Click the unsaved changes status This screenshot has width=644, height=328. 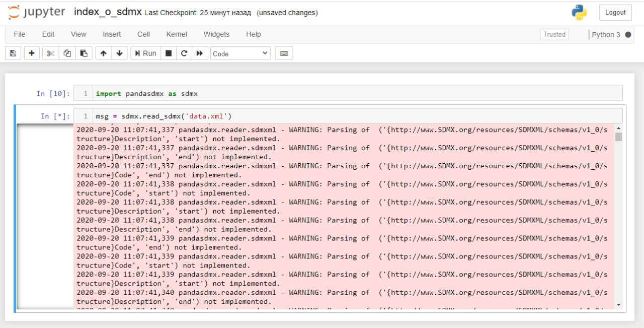click(287, 13)
